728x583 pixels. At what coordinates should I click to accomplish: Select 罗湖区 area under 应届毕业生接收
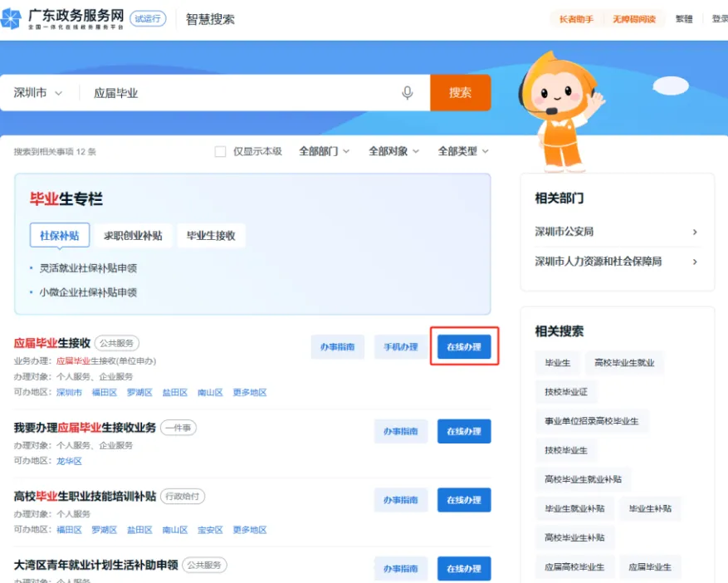pos(139,393)
